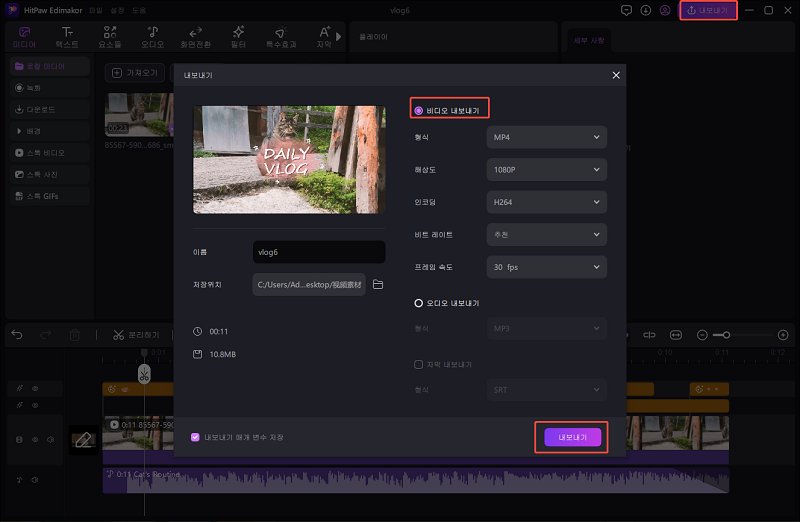This screenshot has width=800, height=522.
Task: Toggle 내보내기 매개 변수 저장 checkbox
Action: (x=195, y=437)
